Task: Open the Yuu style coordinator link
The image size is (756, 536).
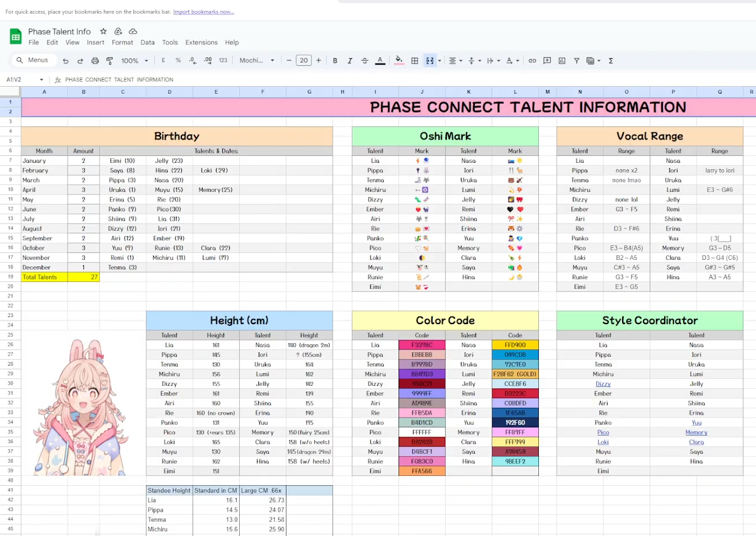Action: point(697,423)
